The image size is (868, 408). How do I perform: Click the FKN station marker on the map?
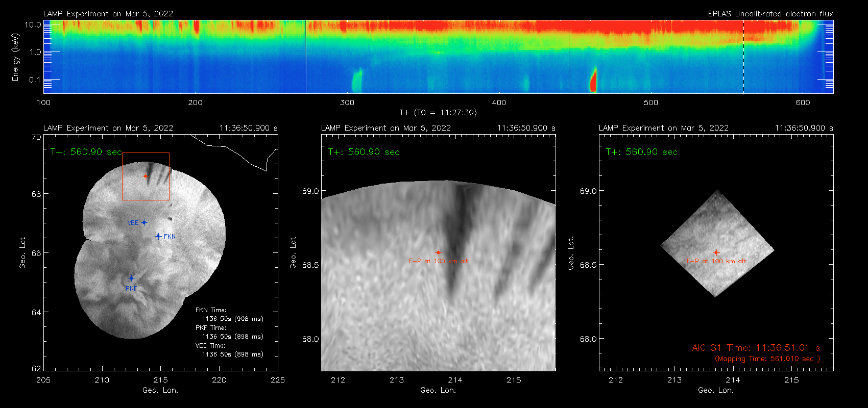(158, 236)
